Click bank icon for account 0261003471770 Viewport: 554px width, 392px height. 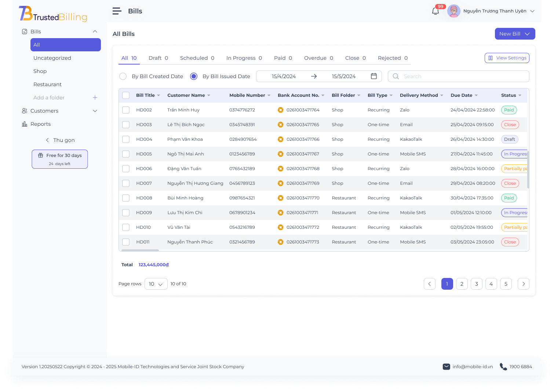tap(281, 198)
